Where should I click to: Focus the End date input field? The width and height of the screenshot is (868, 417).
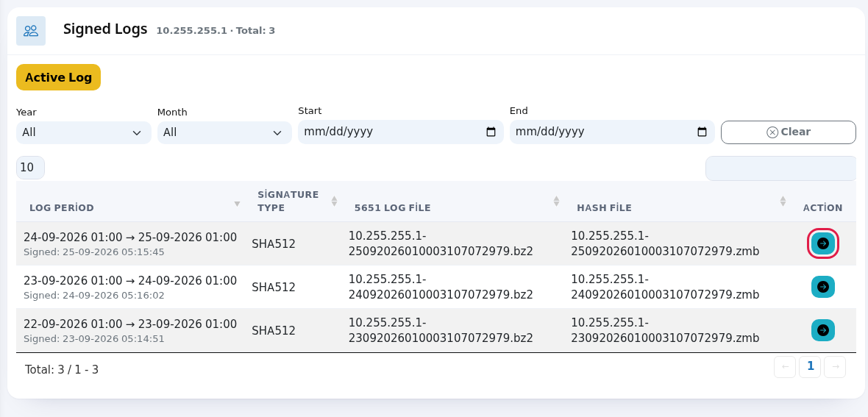click(x=612, y=132)
